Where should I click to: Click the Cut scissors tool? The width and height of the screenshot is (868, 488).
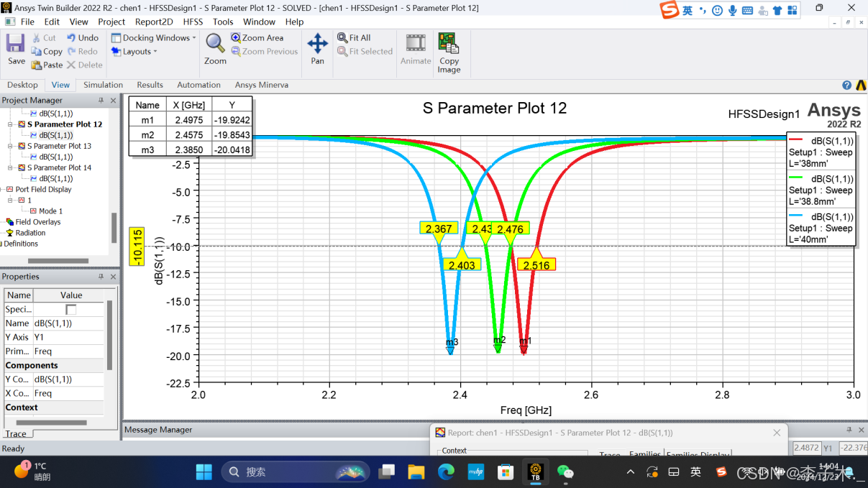(43, 38)
